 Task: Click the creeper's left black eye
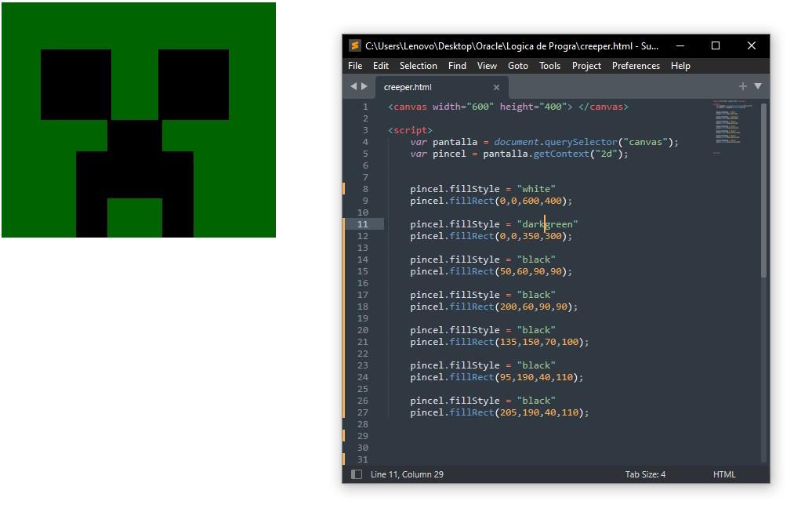(75, 85)
